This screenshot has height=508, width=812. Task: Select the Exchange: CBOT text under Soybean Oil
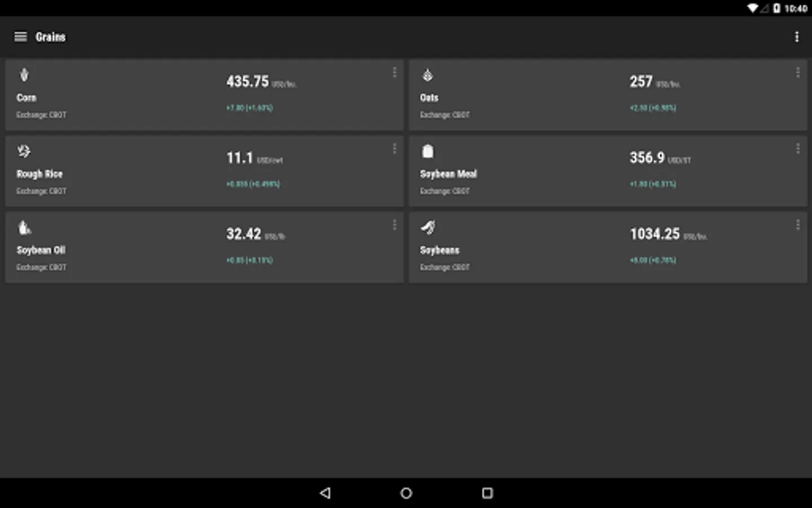(x=41, y=267)
